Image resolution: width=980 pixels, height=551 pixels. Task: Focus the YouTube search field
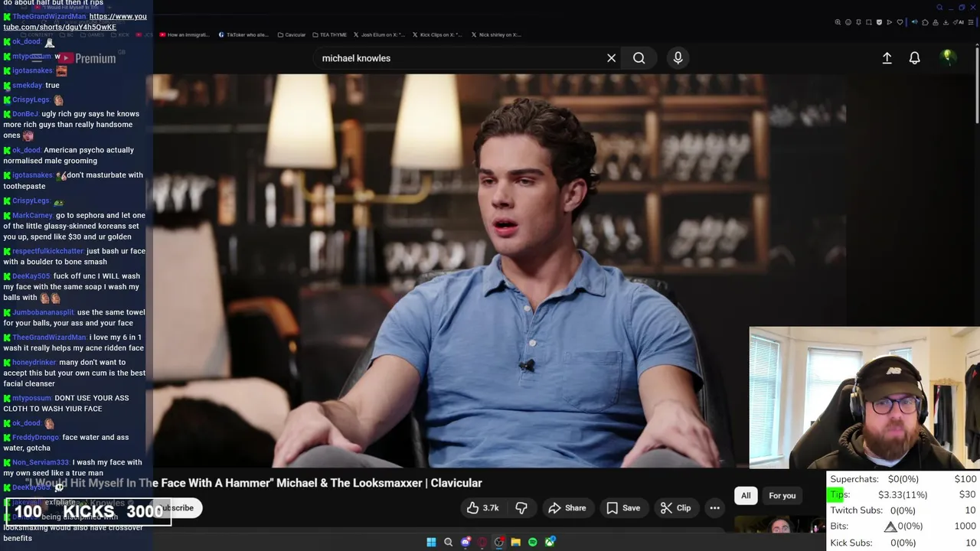459,58
